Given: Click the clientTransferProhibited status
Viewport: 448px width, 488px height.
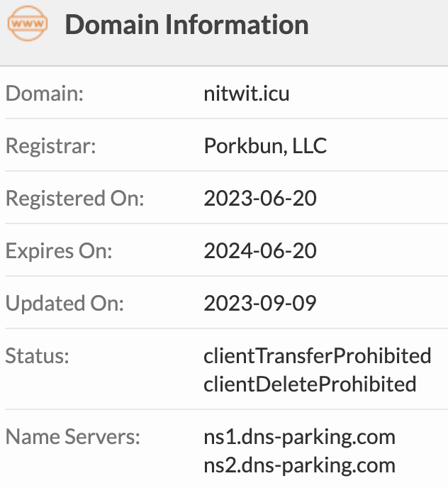Looking at the screenshot, I should tap(318, 355).
